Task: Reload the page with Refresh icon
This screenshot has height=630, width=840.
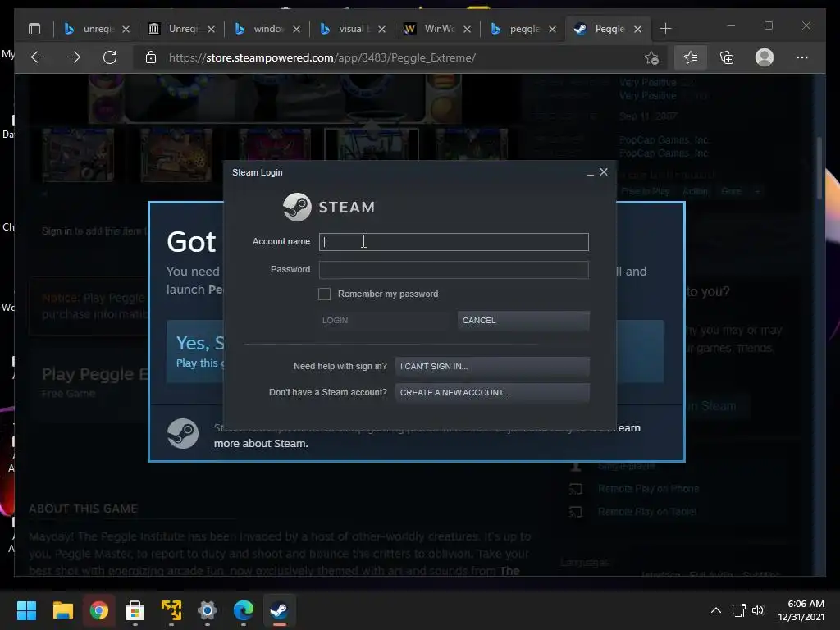Action: (110, 57)
